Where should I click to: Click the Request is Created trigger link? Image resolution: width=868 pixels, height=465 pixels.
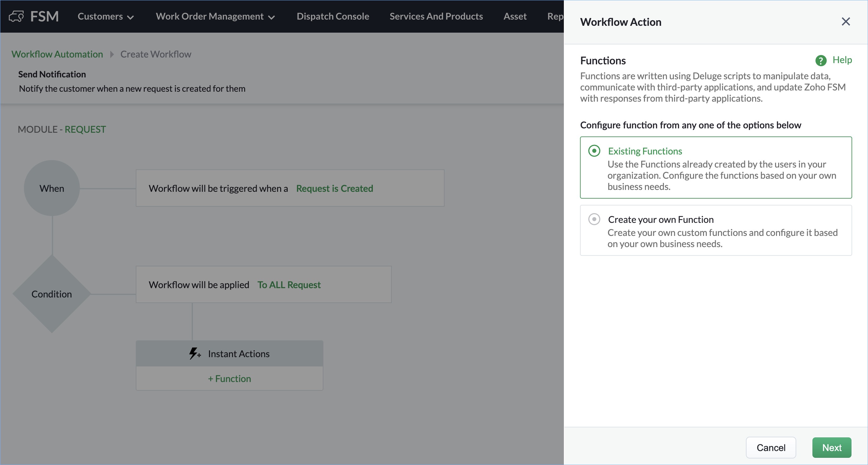tap(334, 188)
